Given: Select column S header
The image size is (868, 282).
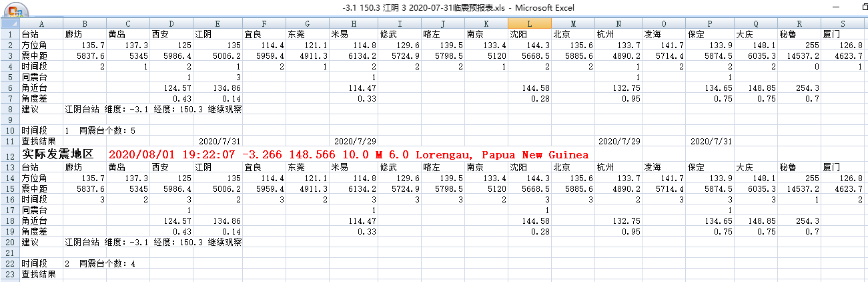Looking at the screenshot, I should click(843, 23).
